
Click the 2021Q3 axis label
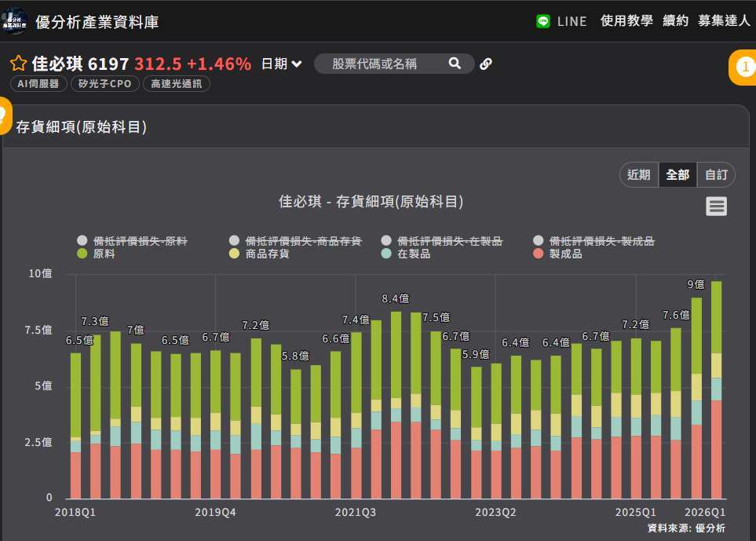click(x=356, y=512)
